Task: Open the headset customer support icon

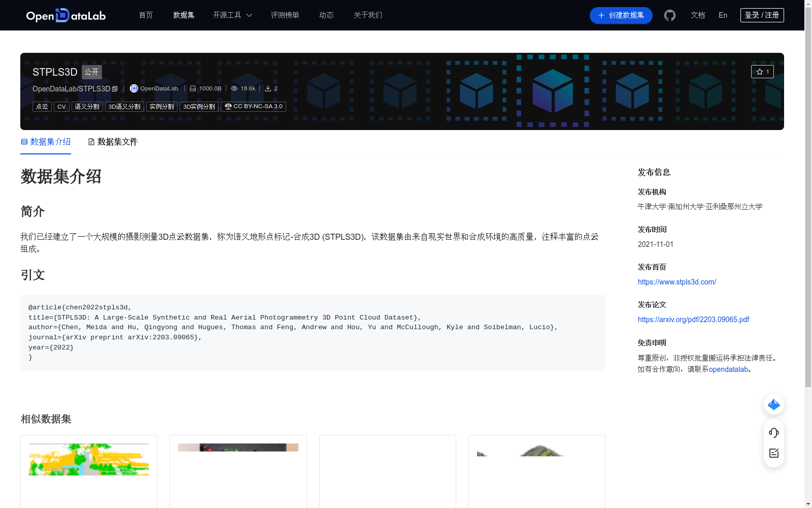Action: pyautogui.click(x=774, y=432)
